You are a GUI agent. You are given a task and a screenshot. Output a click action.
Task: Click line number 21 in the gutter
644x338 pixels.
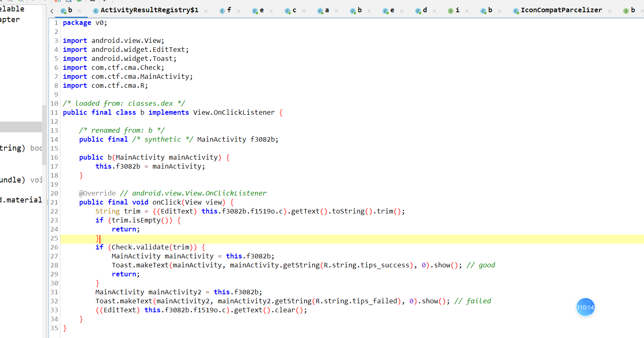coord(54,202)
